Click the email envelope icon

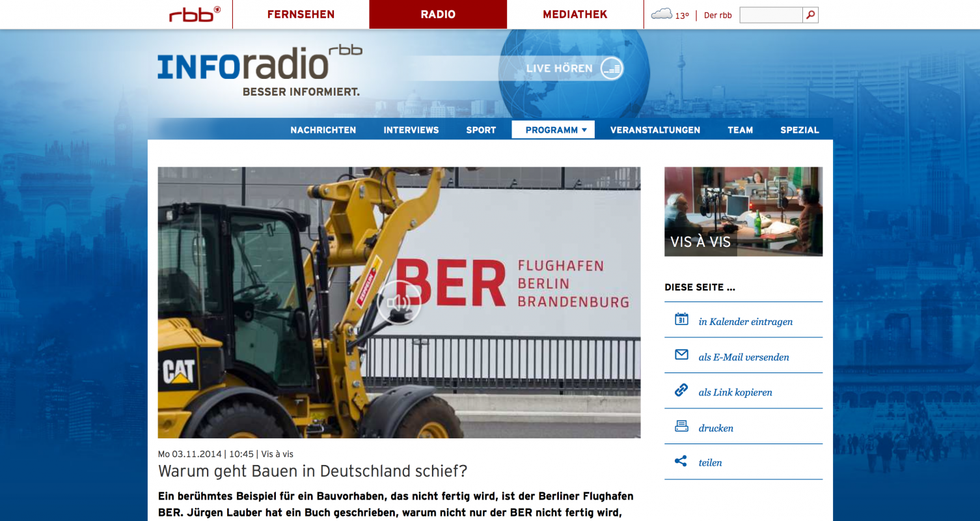point(681,355)
